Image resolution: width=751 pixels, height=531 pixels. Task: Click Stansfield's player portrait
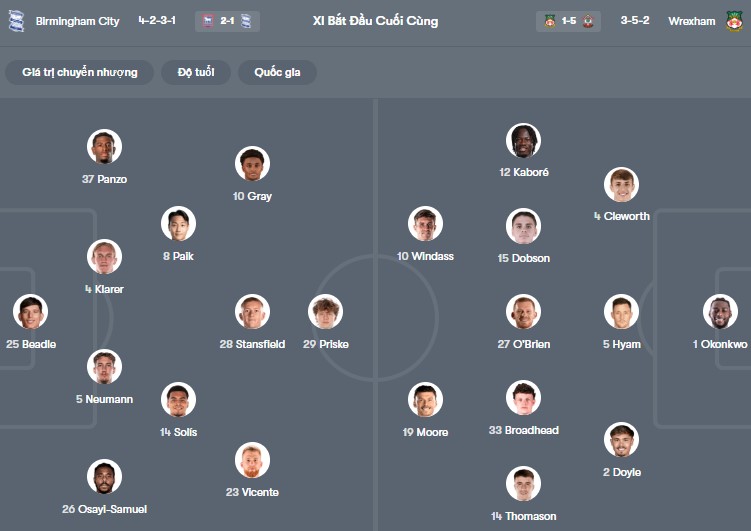[x=252, y=312]
